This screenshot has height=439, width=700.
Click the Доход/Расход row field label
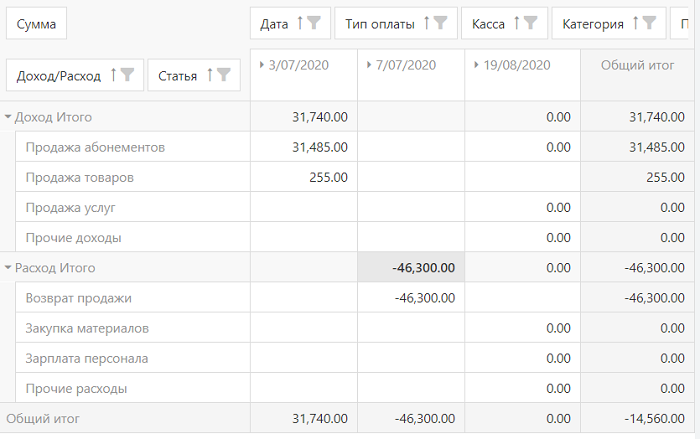point(58,76)
